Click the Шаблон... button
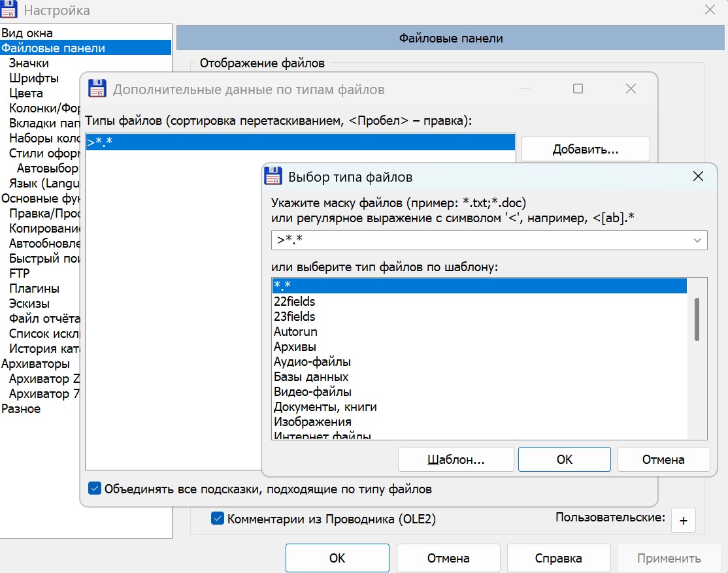The width and height of the screenshot is (728, 573). click(x=455, y=459)
